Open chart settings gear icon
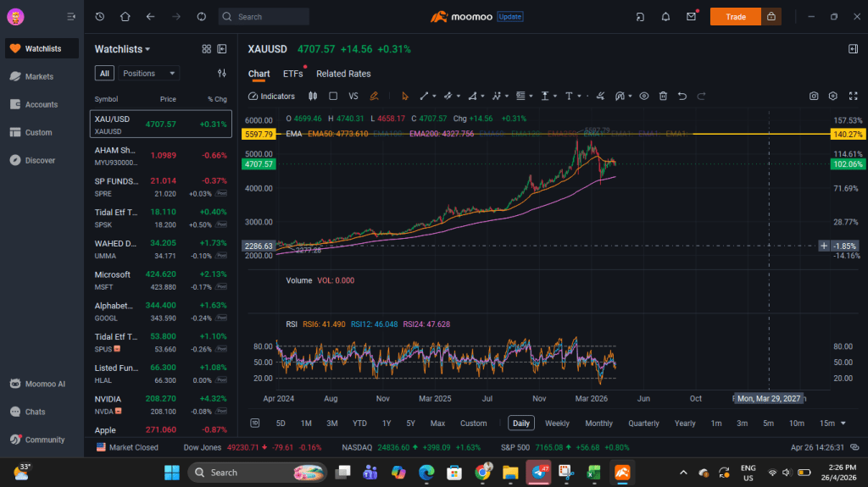This screenshot has width=868, height=487. click(833, 97)
